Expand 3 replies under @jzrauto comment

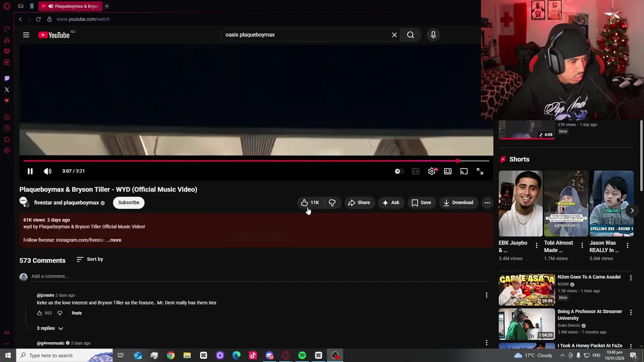point(50,328)
